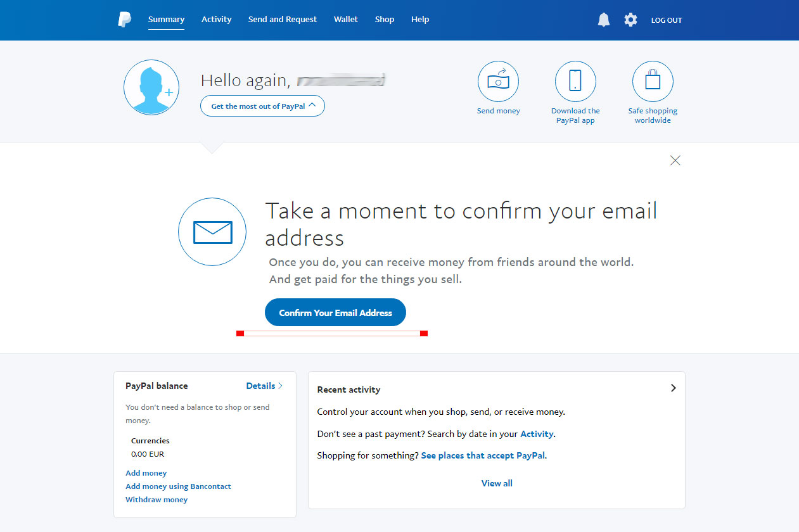Open notifications via the bell icon

click(603, 20)
